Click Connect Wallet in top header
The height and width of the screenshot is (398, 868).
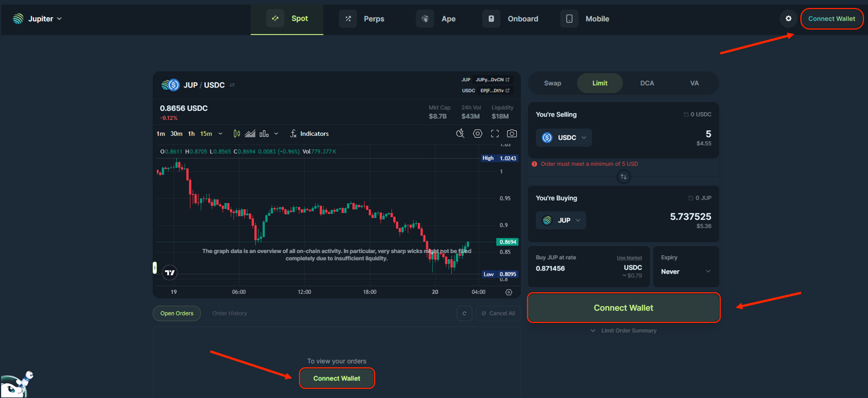832,19
